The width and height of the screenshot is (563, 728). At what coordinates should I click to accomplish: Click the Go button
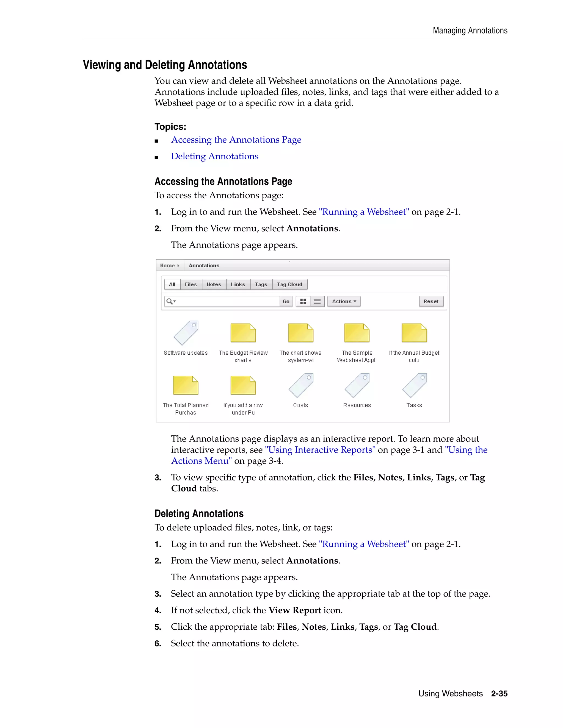coord(286,301)
